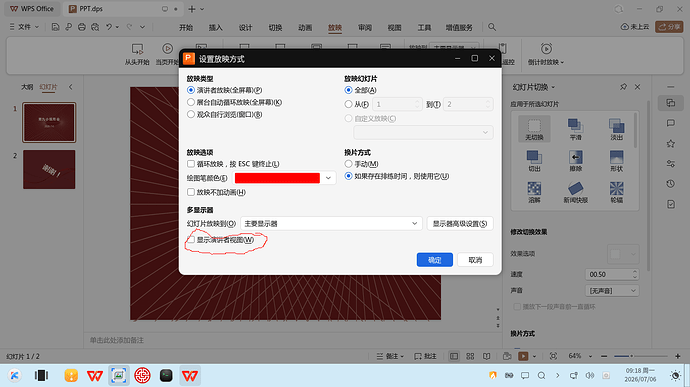The height and width of the screenshot is (387, 690).
Task: Pin the 幻灯片切换 panel
Action: coord(624,87)
